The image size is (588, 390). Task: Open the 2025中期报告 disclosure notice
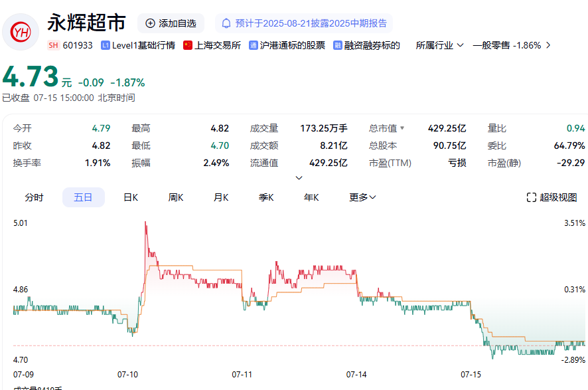304,23
